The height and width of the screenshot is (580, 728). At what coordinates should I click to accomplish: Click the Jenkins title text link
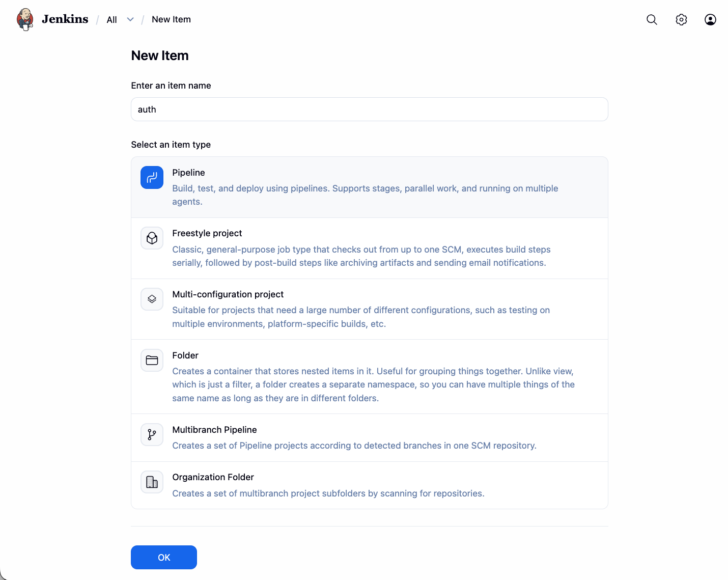[x=65, y=19]
